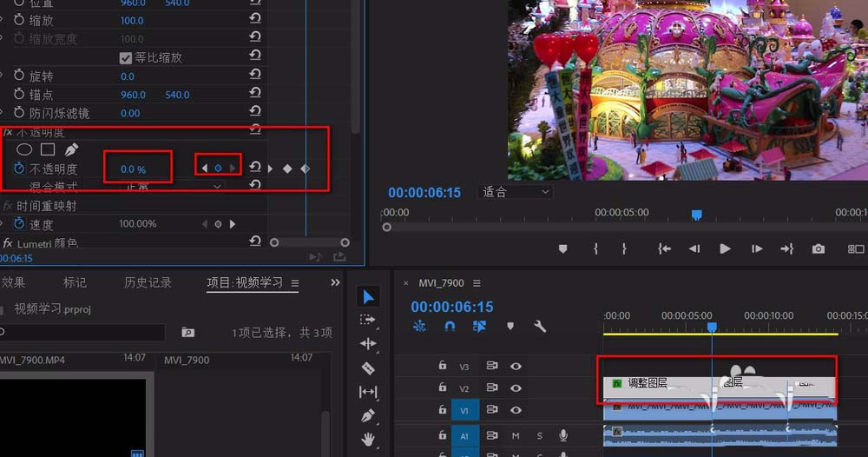Viewport: 868px width, 457px height.
Task: Open the 项目:视频学习 panel menu
Action: pos(295,283)
